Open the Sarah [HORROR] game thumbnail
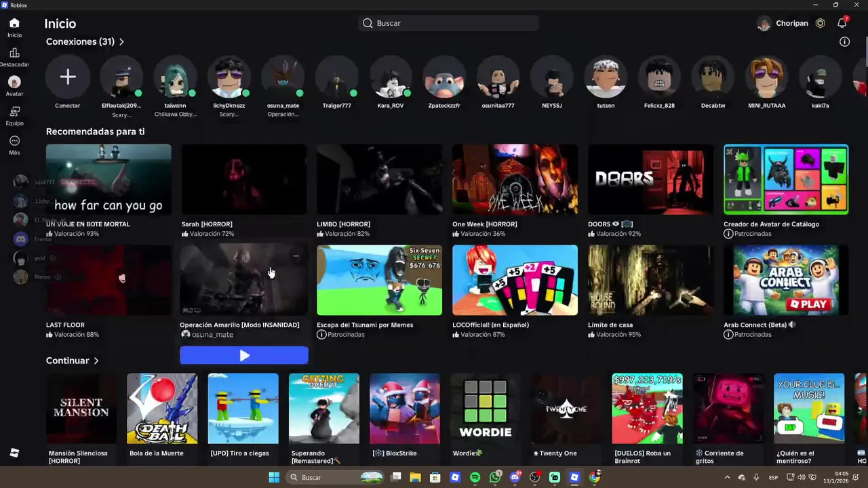Viewport: 868px width, 488px height. coord(244,179)
